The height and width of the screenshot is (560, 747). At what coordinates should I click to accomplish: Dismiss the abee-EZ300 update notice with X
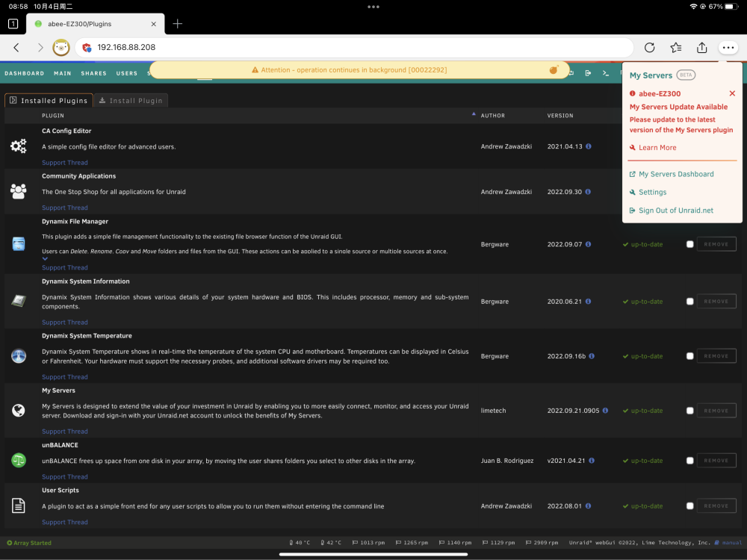click(x=732, y=93)
